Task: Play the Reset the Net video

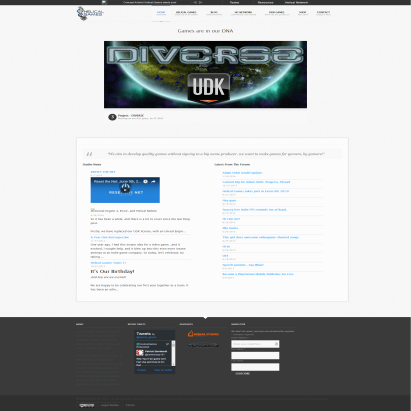Action: (125, 190)
